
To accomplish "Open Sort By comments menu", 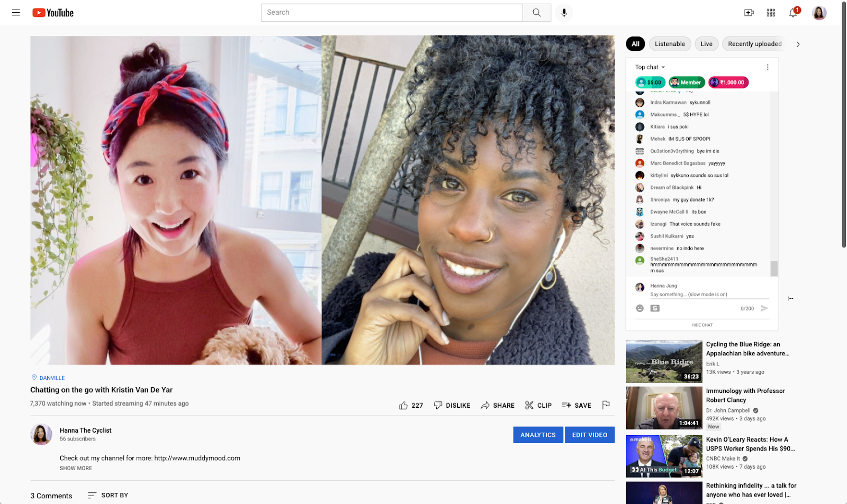I will [108, 496].
